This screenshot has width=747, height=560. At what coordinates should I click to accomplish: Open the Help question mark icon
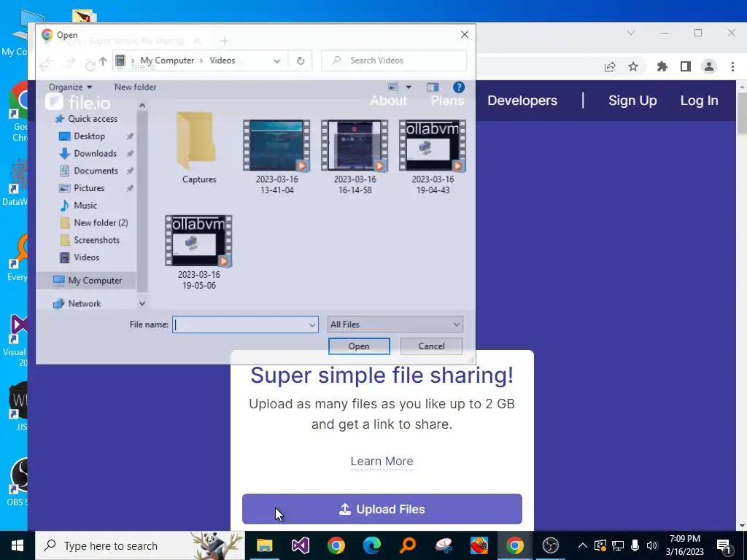(x=459, y=87)
